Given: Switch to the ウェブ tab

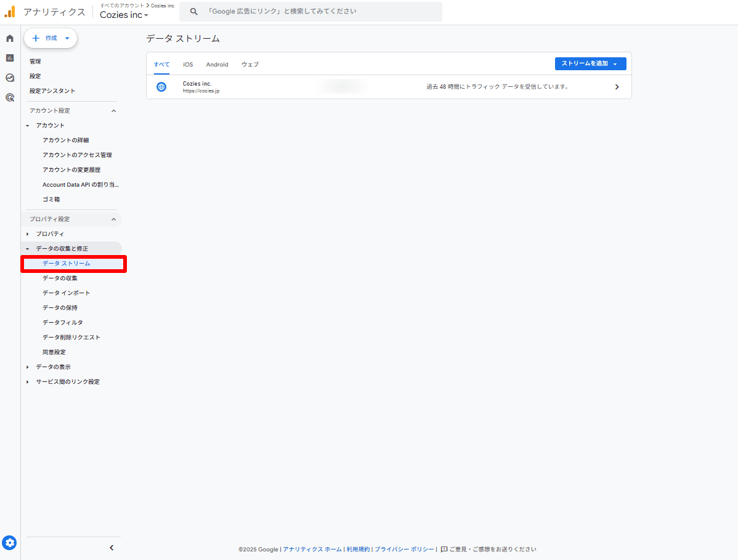Looking at the screenshot, I should click(x=250, y=65).
